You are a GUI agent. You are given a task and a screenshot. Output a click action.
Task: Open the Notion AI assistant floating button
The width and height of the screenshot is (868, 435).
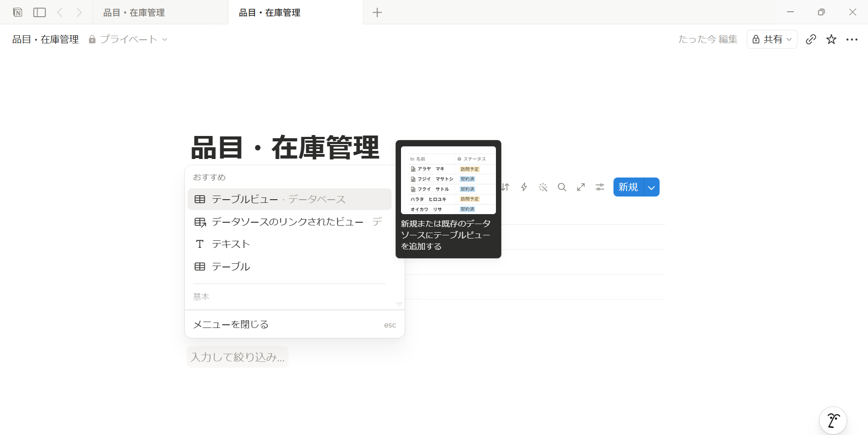833,421
